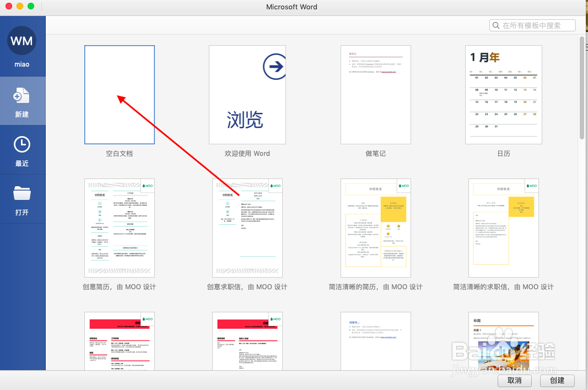The height and width of the screenshot is (390, 588).
Task: Click the arrow icon in Welcome template
Action: click(x=275, y=67)
